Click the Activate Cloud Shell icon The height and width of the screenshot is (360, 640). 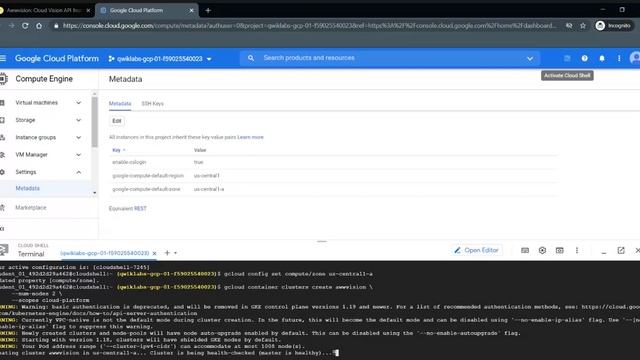click(567, 58)
